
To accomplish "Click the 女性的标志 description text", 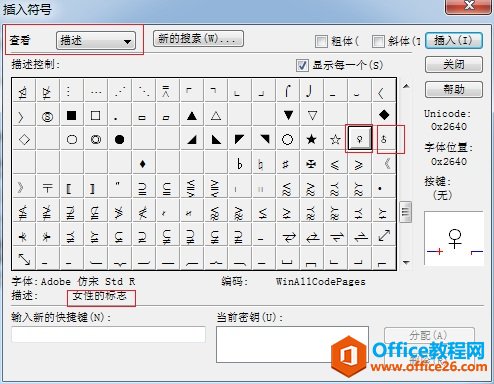I will [x=99, y=296].
